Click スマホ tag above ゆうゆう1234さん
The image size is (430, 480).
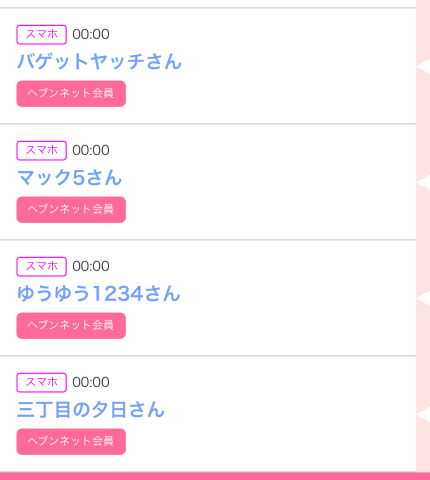coord(42,266)
